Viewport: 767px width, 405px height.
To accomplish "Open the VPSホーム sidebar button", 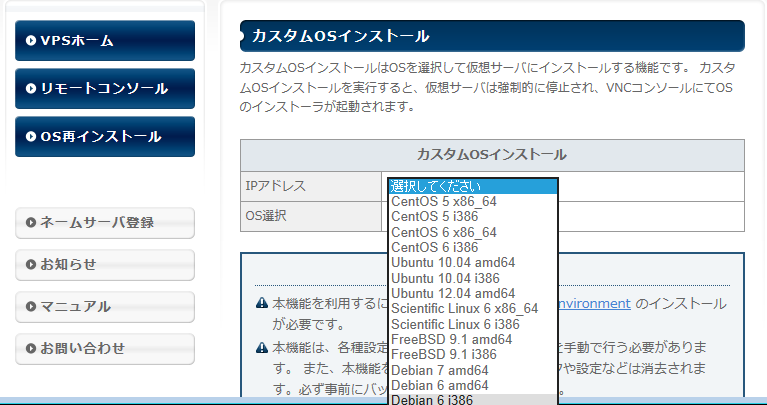I will point(105,41).
